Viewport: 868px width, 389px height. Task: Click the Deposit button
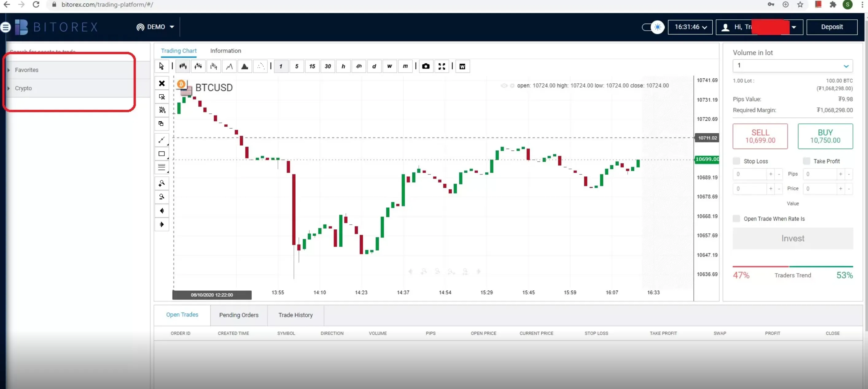click(x=832, y=27)
